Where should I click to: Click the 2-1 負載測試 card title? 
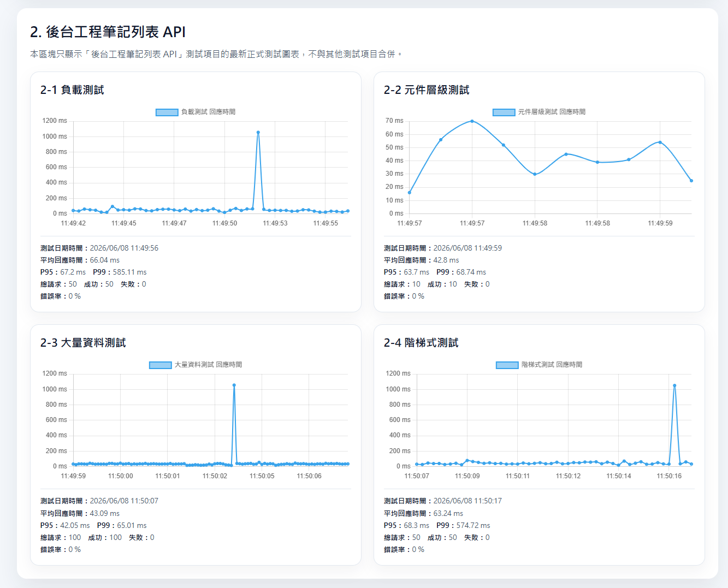72,90
